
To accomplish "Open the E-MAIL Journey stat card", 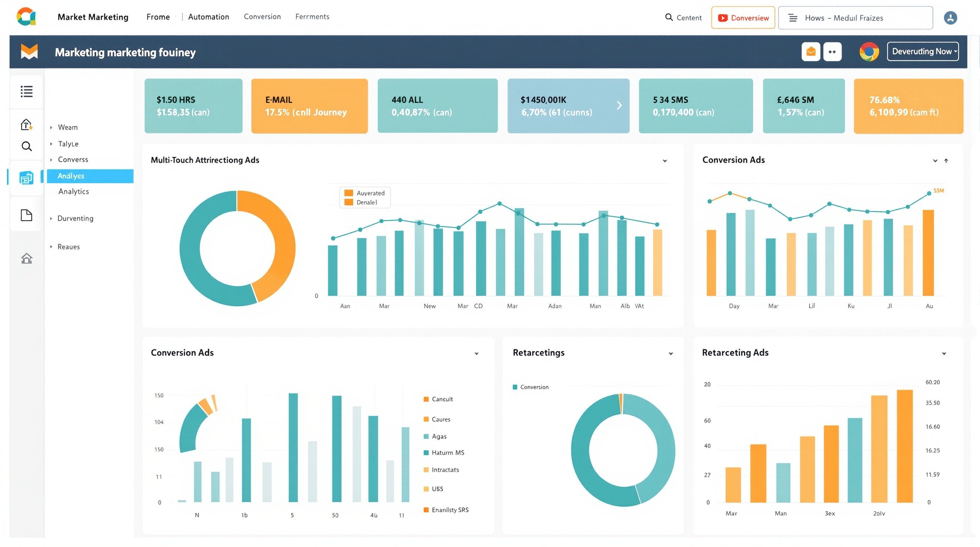I will (x=309, y=106).
